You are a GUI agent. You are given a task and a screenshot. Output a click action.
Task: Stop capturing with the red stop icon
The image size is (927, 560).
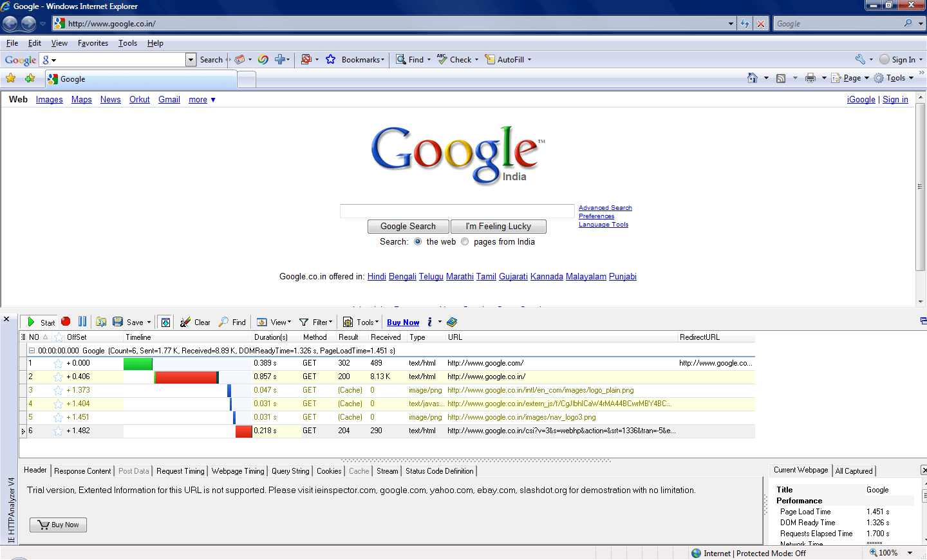coord(66,321)
